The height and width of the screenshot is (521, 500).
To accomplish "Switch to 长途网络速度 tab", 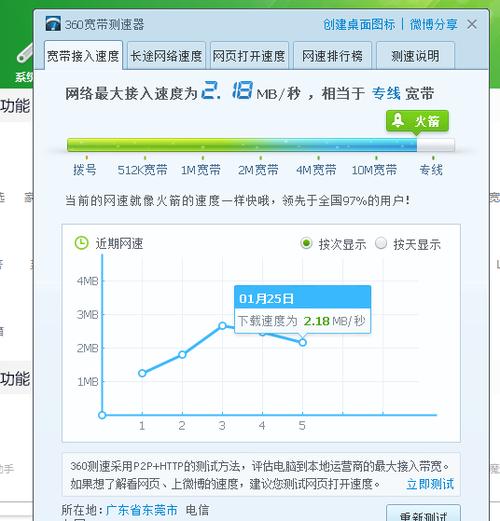I will click(x=166, y=56).
